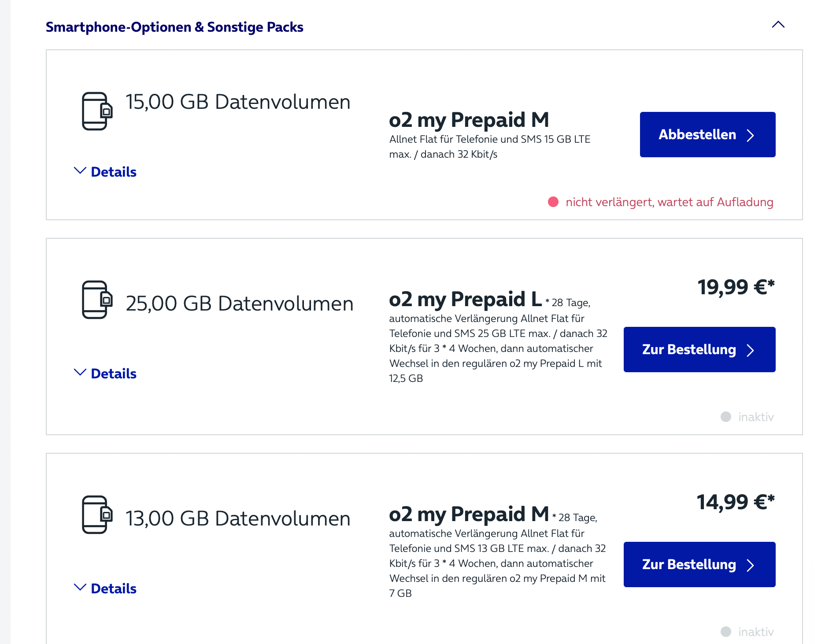Click the grey inaktiv dot of 13 GB pack

click(x=726, y=632)
